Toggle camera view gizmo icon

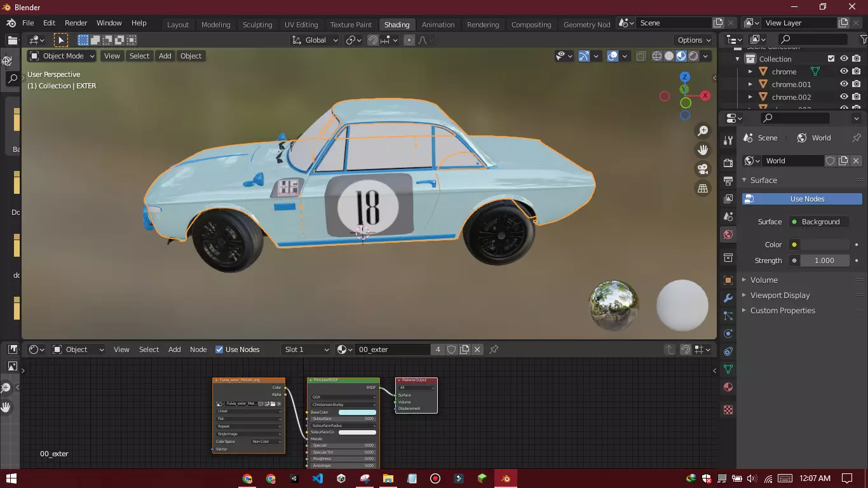[x=703, y=170]
